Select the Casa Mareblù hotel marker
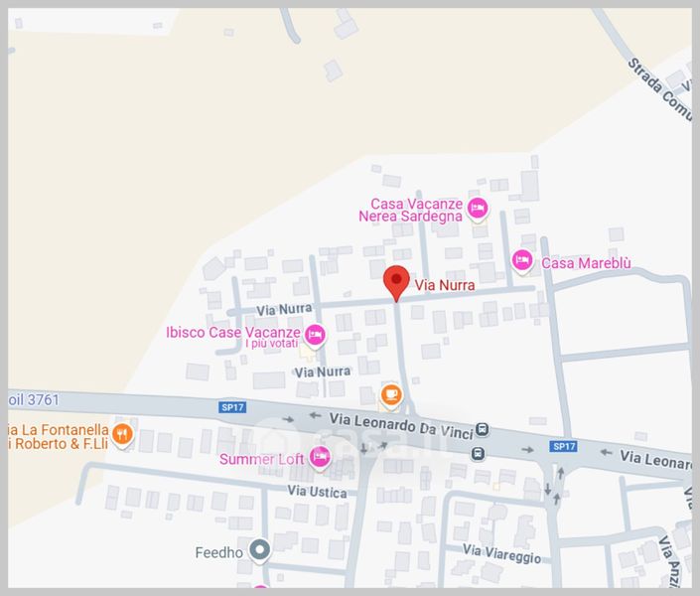700x596 pixels. coord(522,260)
